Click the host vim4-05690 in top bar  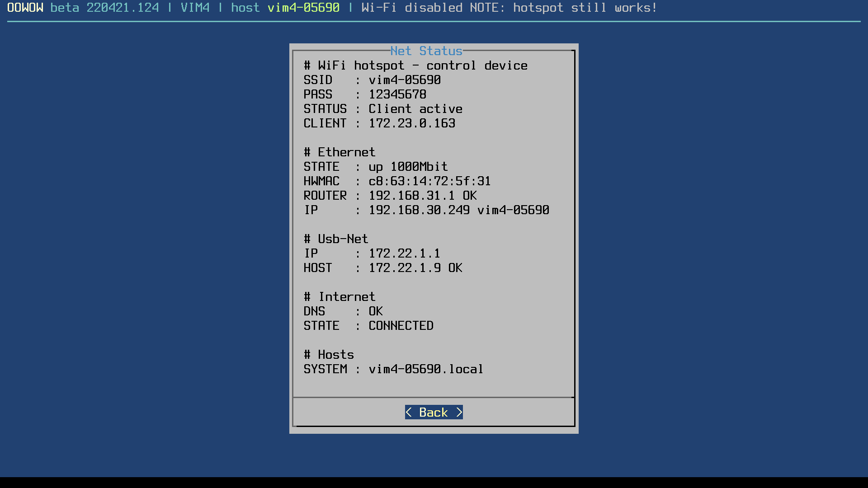click(303, 8)
